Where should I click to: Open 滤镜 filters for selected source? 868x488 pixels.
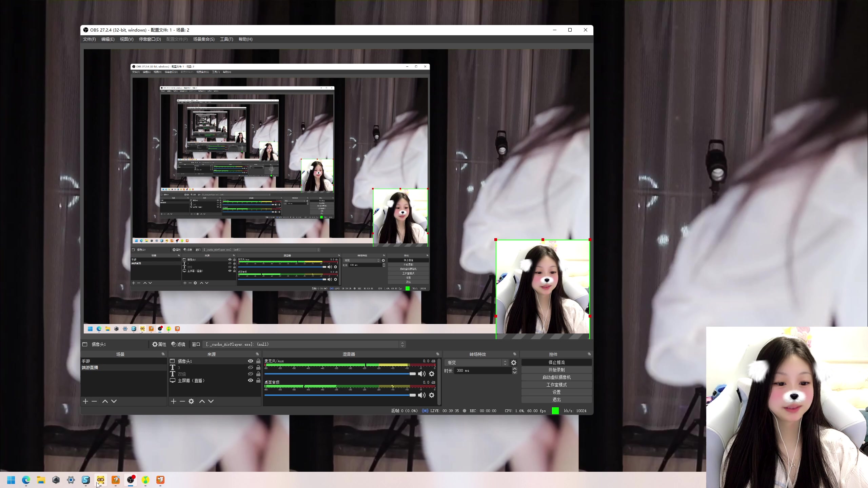point(178,344)
